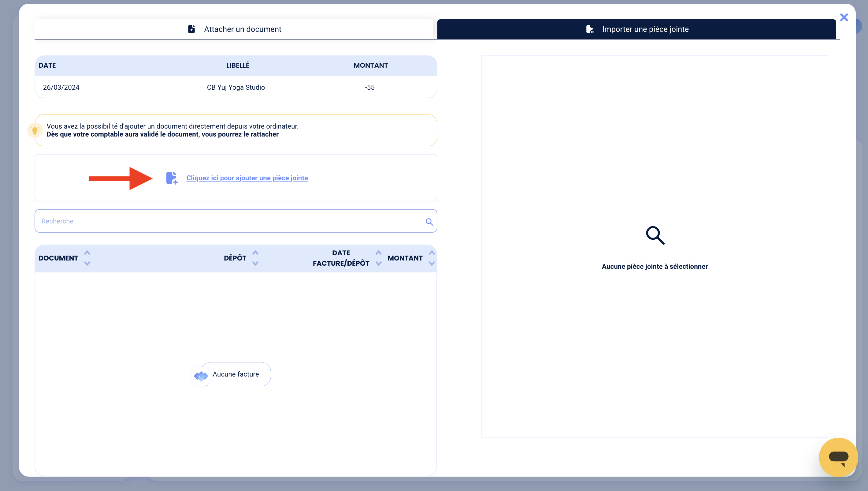Click the DATE FACTURE/DÉPÔT column header

pyautogui.click(x=341, y=258)
